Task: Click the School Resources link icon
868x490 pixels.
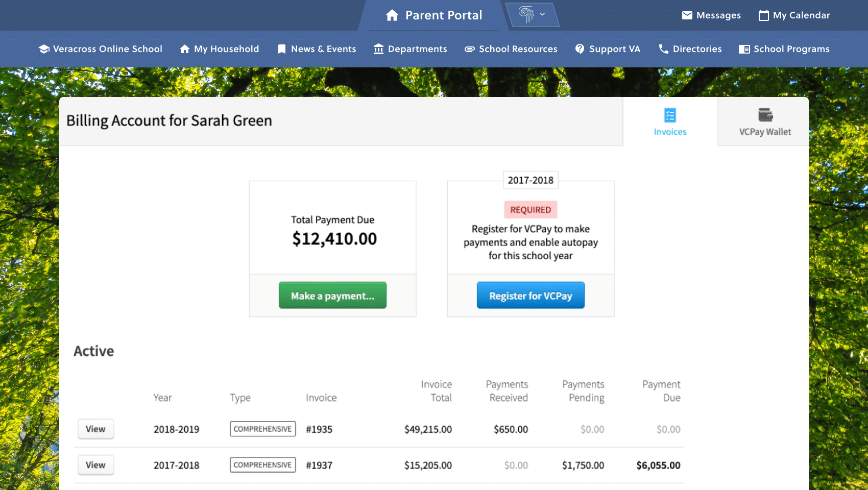Action: [x=470, y=49]
